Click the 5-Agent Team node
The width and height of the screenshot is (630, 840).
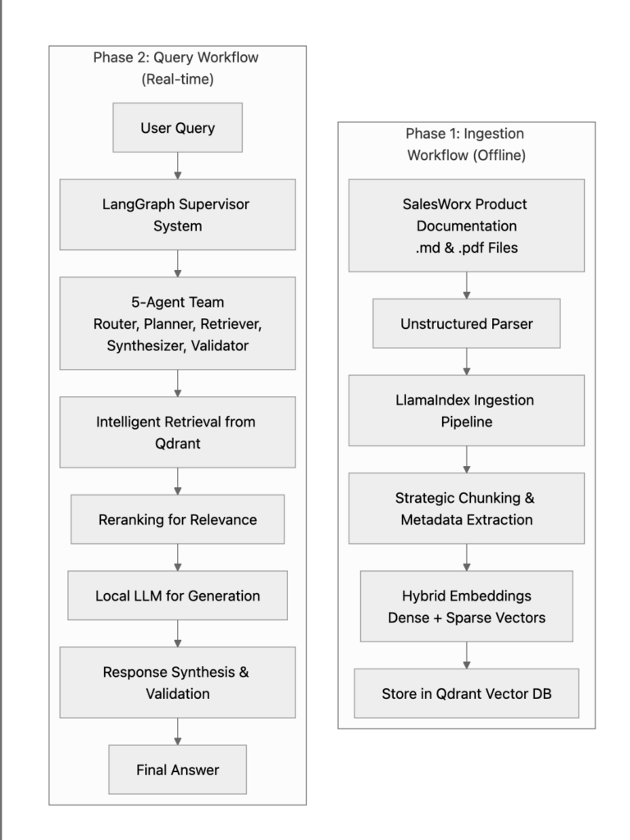[x=177, y=322]
